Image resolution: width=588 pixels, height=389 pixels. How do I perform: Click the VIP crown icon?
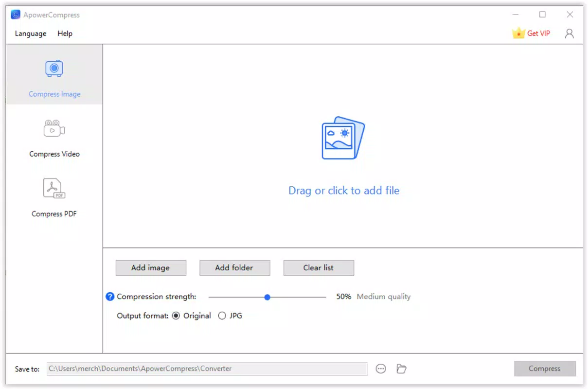[x=518, y=33]
